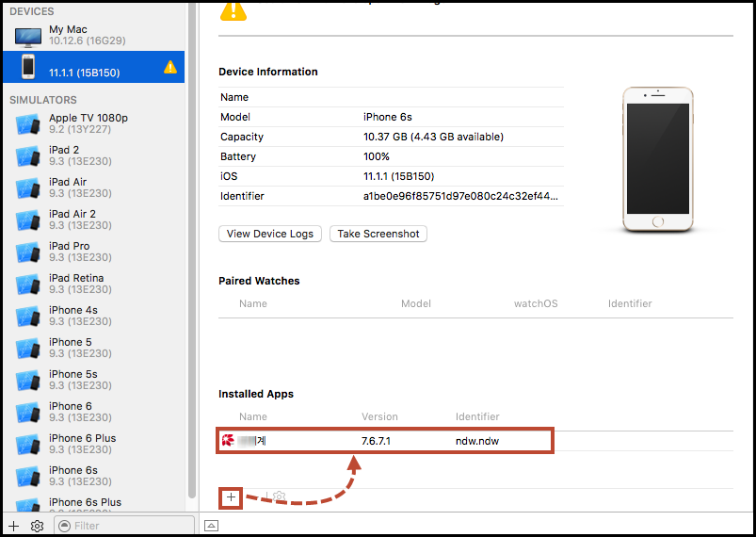Add a device with sidebar bottom plus button

[x=13, y=526]
